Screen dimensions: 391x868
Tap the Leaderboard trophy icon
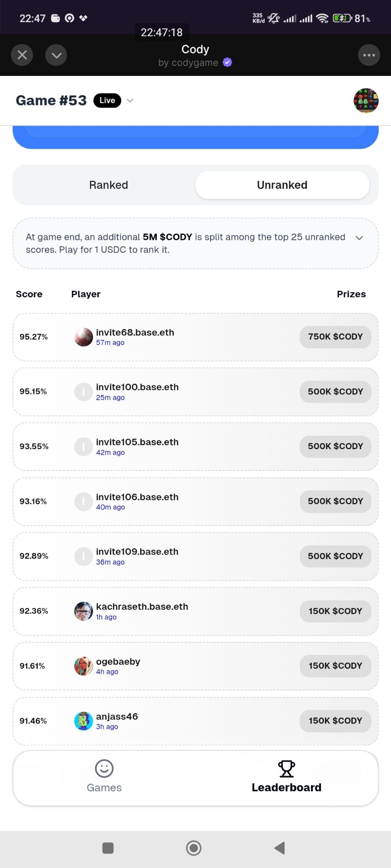point(286,769)
